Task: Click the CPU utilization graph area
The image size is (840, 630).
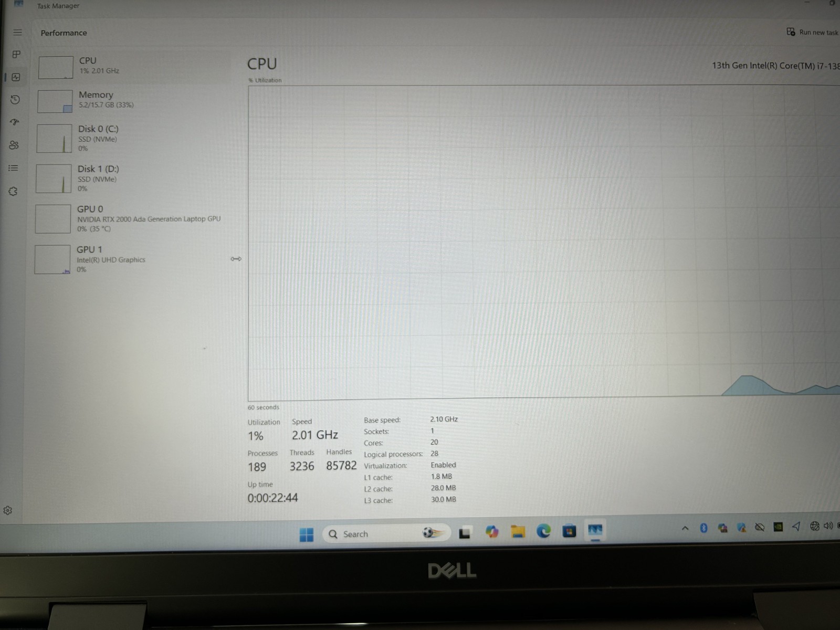Action: coord(543,241)
